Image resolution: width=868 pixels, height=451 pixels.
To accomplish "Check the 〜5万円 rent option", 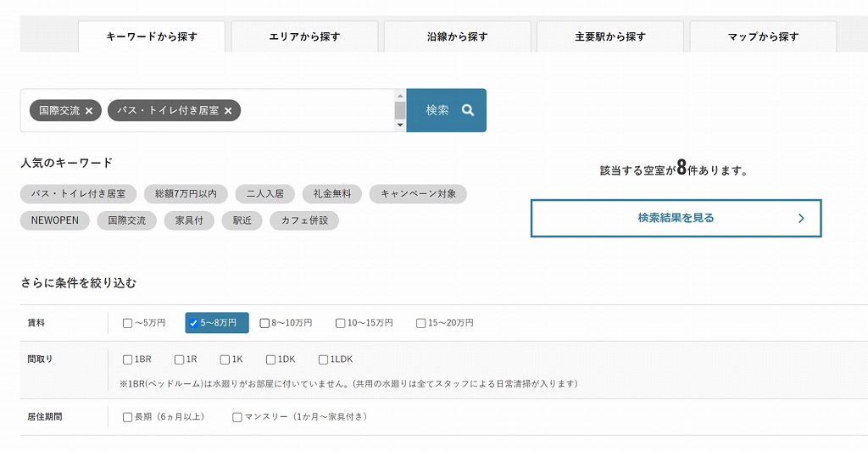I will click(x=128, y=323).
